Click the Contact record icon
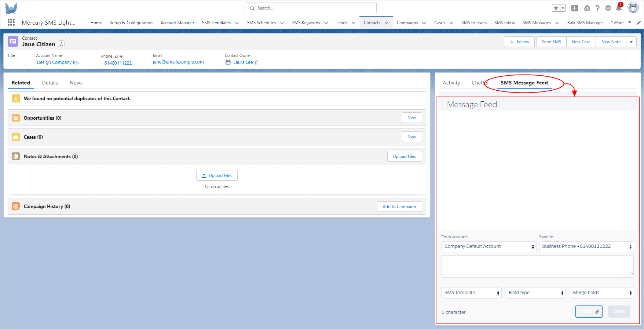644x329 pixels. 13,41
